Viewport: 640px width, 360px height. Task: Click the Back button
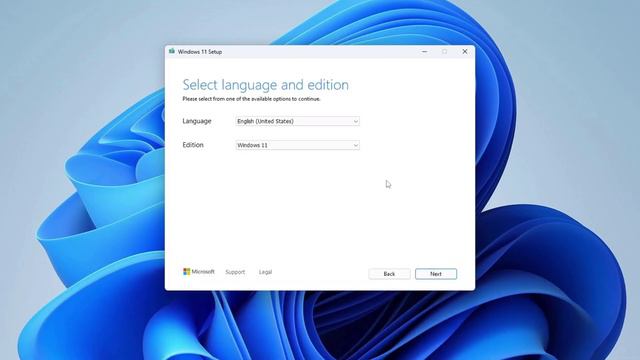point(389,274)
